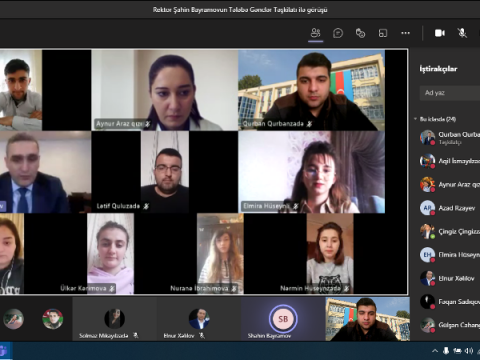
Task: Click Qurban Qurbanzada's video tile
Action: click(311, 90)
